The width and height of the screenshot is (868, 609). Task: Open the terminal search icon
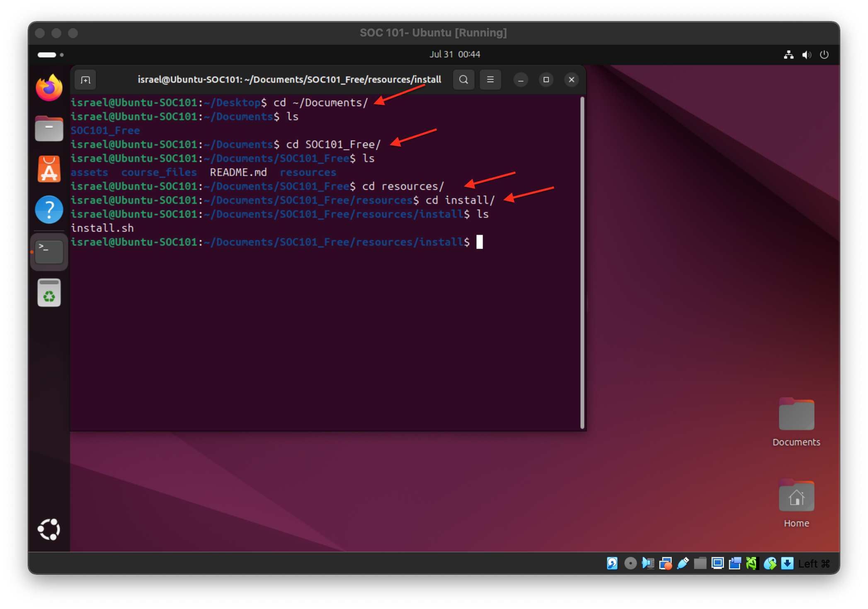pyautogui.click(x=463, y=80)
